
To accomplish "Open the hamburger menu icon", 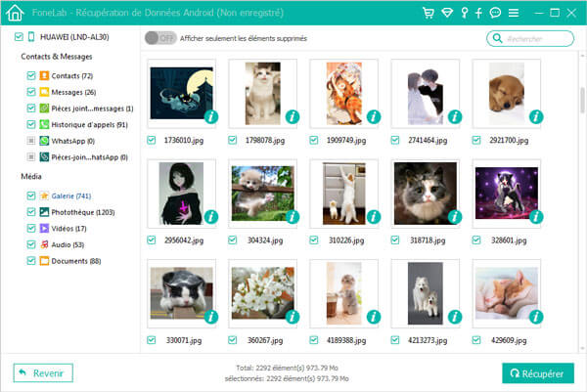I will (514, 13).
